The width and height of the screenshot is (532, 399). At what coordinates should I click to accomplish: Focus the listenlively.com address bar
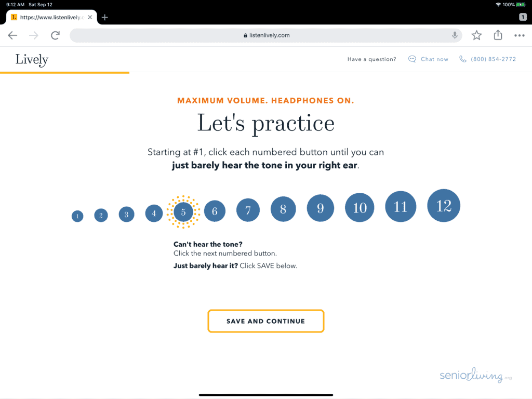[x=266, y=35]
